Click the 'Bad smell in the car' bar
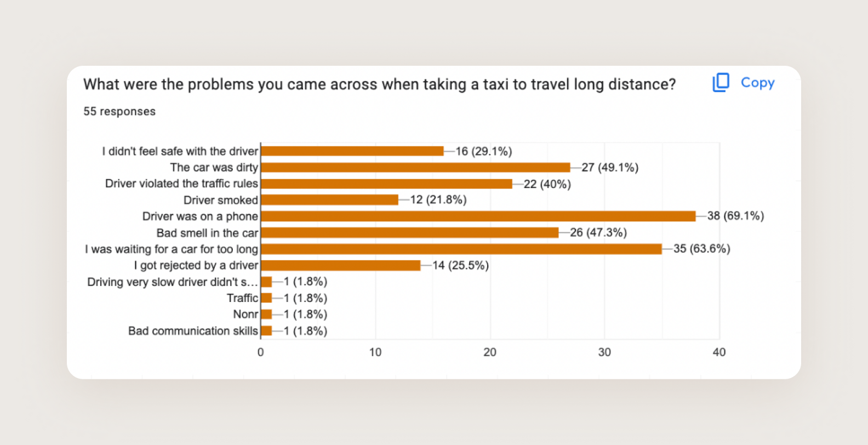This screenshot has height=445, width=868. 410,233
